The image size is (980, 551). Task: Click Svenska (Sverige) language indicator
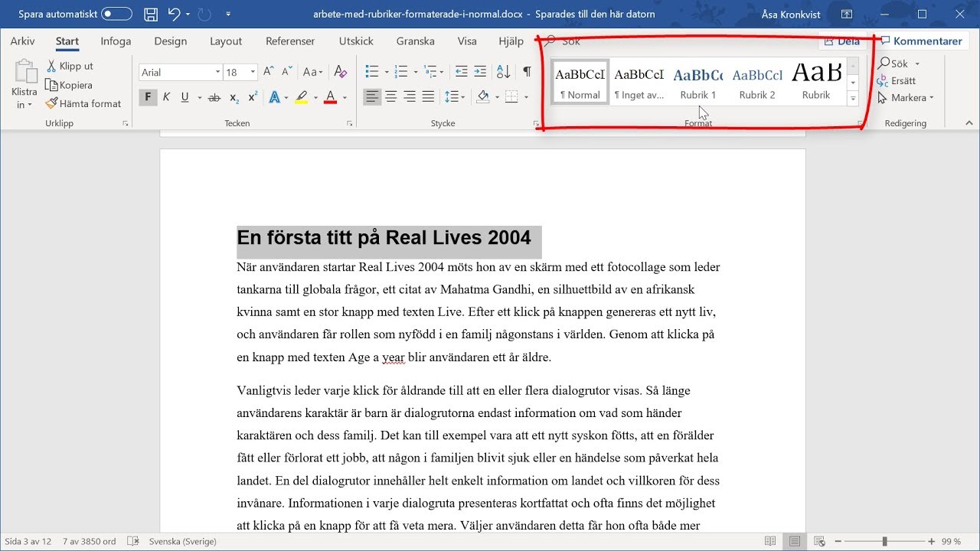tap(183, 541)
